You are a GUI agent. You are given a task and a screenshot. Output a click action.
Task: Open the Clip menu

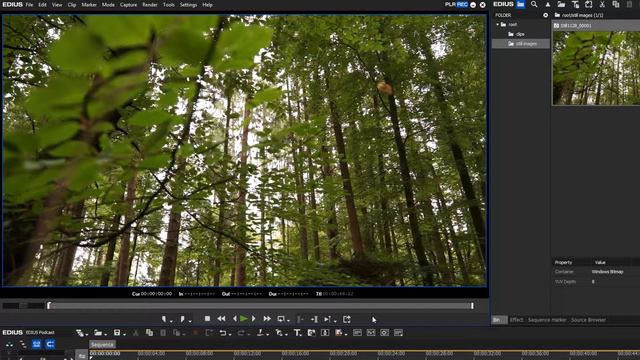[72, 5]
